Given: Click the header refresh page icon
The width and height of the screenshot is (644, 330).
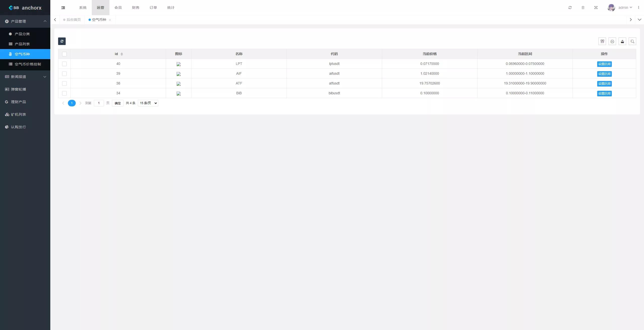Looking at the screenshot, I should (x=570, y=8).
